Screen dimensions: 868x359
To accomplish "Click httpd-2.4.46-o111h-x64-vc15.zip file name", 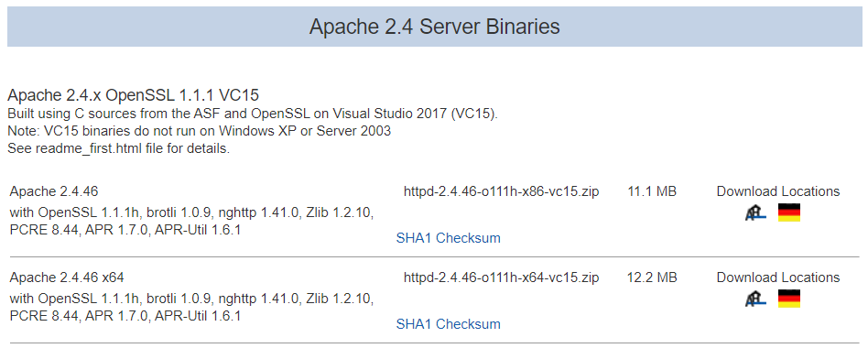I will click(x=501, y=277).
